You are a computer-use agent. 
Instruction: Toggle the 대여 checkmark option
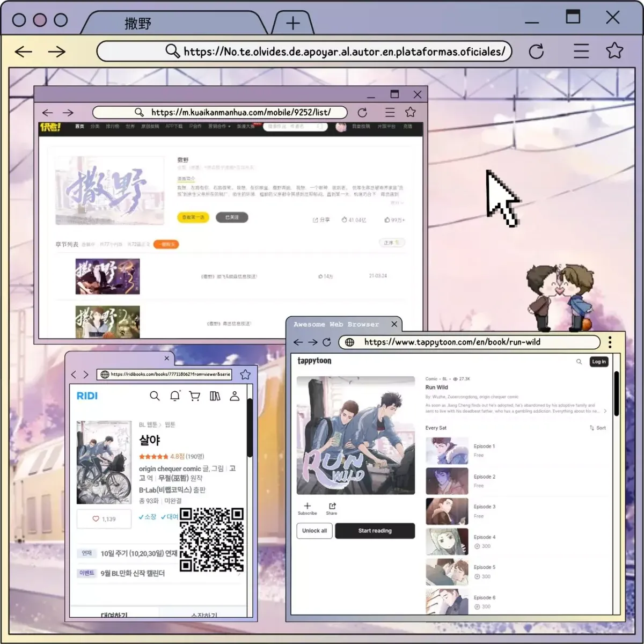coord(170,517)
